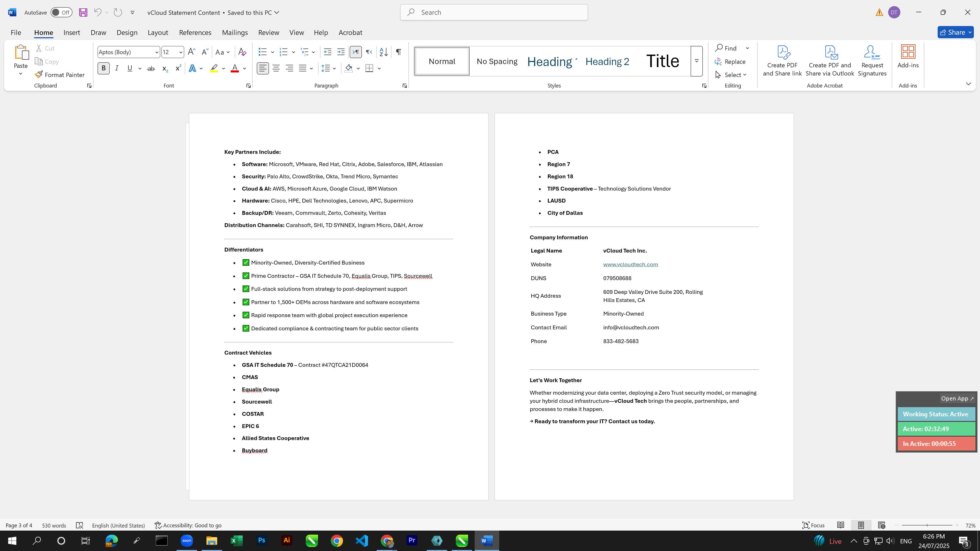980x551 pixels.
Task: Click the Sort icon in Paragraph group
Action: pos(384,52)
